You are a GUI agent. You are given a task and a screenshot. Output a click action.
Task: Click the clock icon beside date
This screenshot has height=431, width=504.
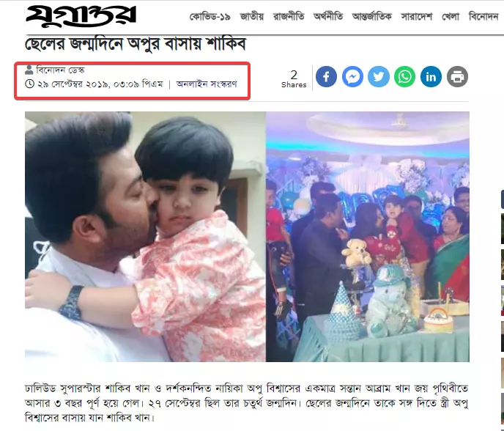point(29,84)
